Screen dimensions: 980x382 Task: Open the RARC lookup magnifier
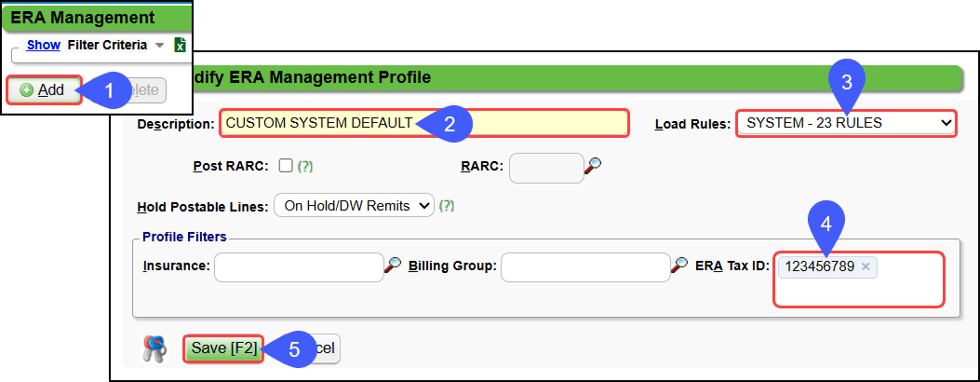coord(593,166)
